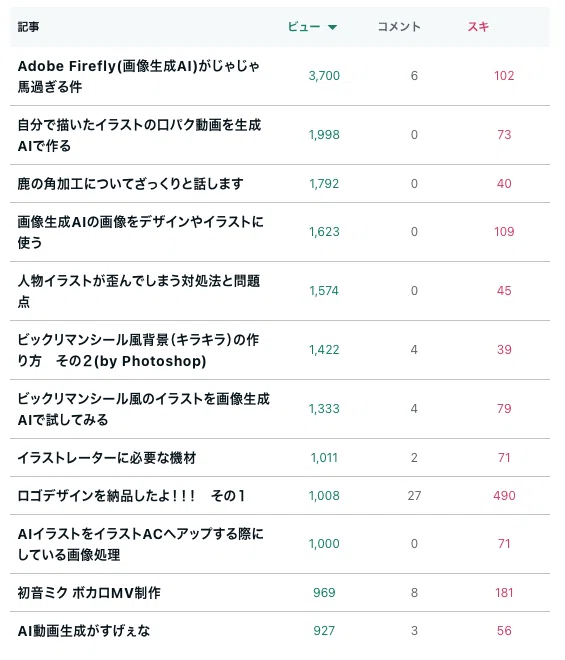
Task: Click the 3,700 view count
Action: pos(324,76)
